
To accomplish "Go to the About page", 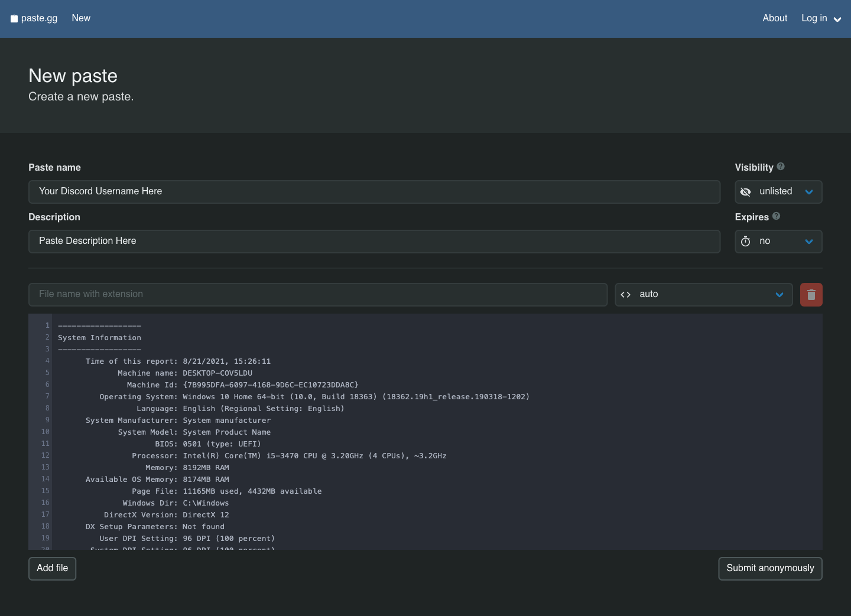I will [x=774, y=18].
